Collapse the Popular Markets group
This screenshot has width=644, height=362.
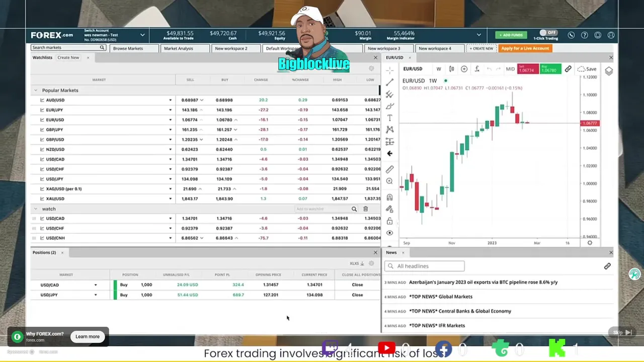point(36,90)
